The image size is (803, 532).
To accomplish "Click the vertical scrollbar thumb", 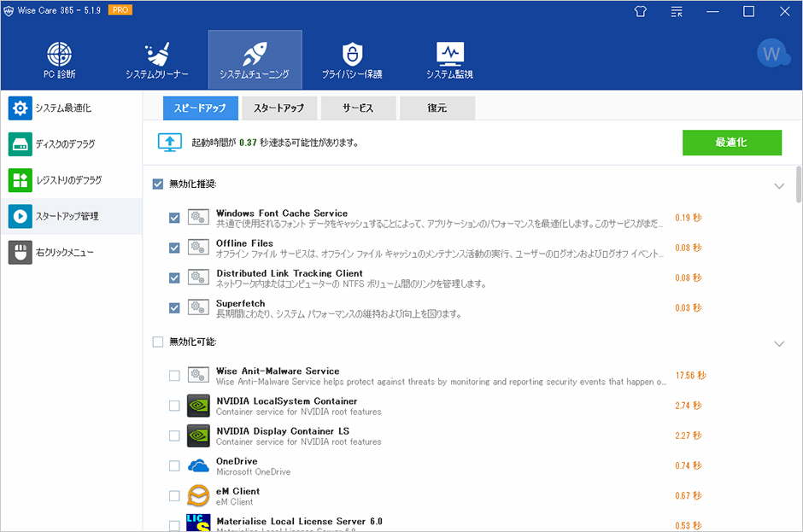I will [799, 184].
